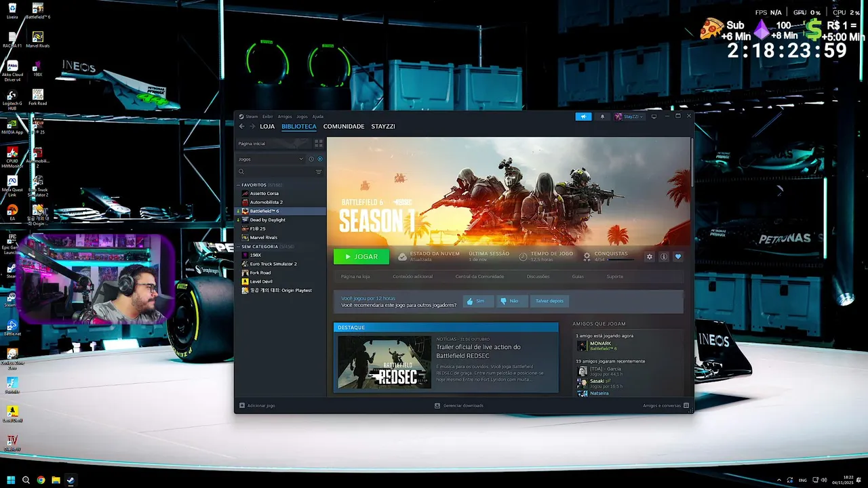868x488 pixels.
Task: Go back with the Steam left arrow
Action: (241, 126)
